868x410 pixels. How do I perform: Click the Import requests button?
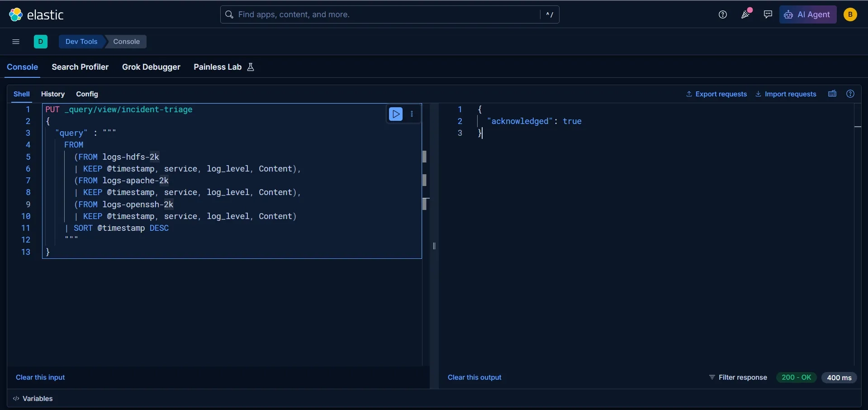tap(786, 94)
